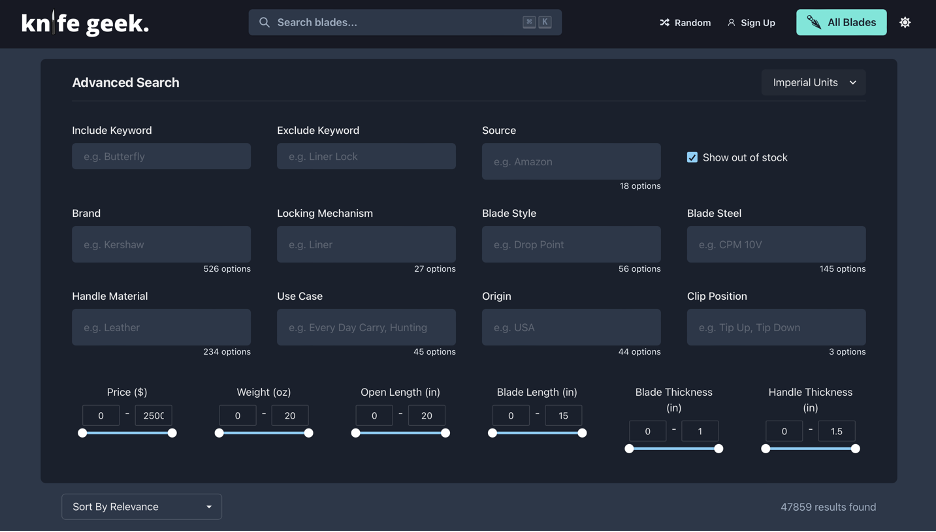Click the Include Keyword field
The image size is (936, 532).
[x=161, y=156]
